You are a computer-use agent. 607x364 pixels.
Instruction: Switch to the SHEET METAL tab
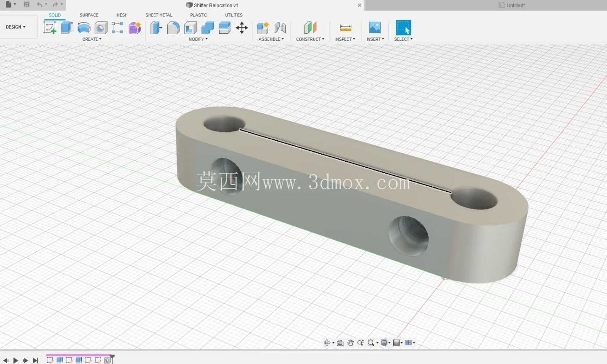point(159,15)
